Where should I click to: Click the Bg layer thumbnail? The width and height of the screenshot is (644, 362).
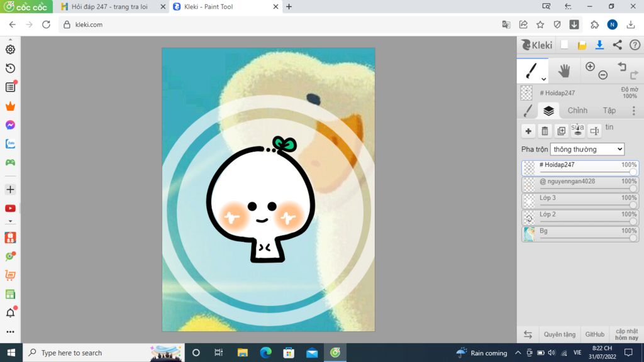[x=529, y=234]
